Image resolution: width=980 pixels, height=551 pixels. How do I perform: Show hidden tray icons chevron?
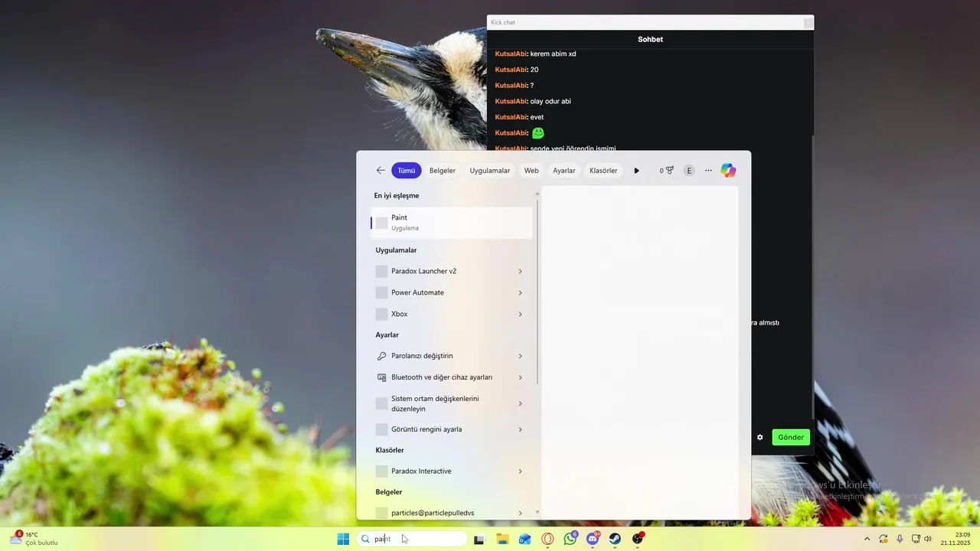pos(867,539)
